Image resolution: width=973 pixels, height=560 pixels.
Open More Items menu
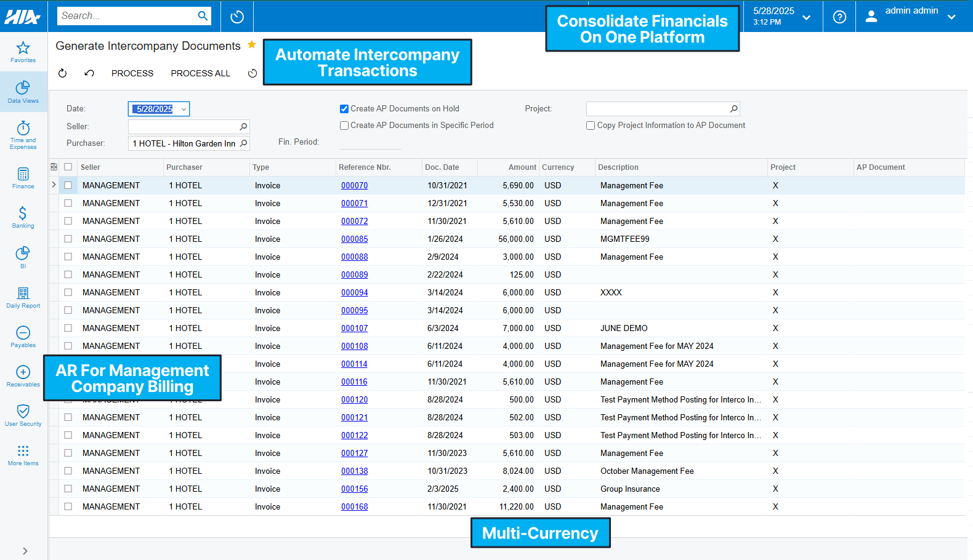click(23, 455)
